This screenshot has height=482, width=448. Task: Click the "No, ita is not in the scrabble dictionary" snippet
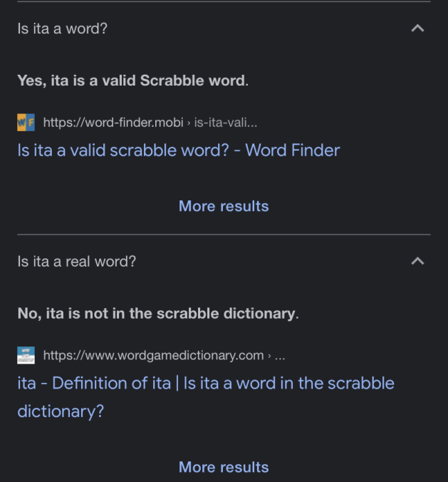click(x=157, y=313)
